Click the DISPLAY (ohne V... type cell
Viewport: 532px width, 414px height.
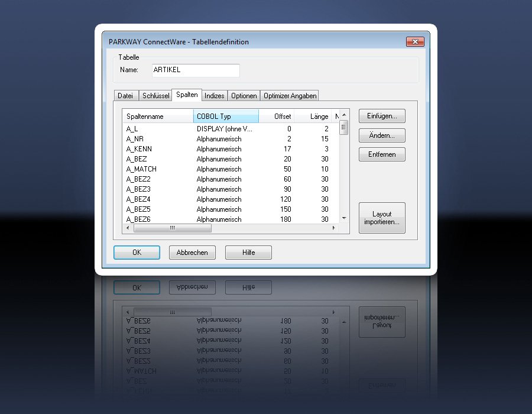tap(225, 129)
